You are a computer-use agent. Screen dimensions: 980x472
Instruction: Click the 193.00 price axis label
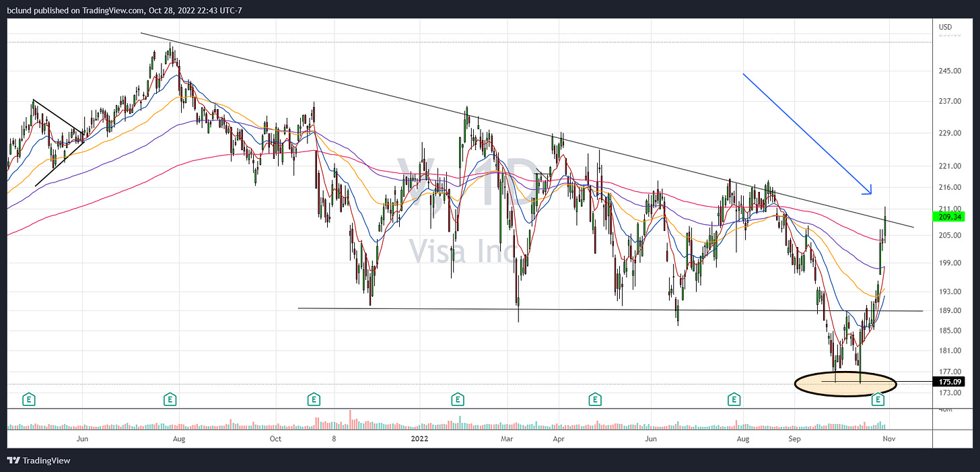(x=949, y=292)
